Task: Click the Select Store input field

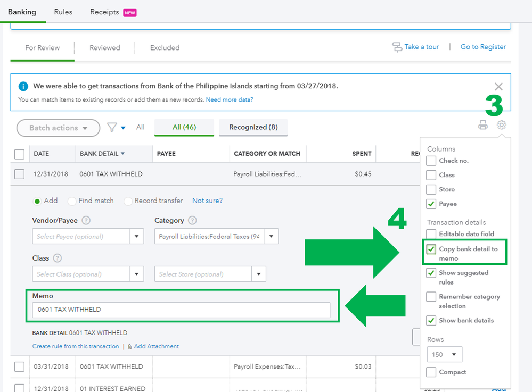Action: point(203,274)
